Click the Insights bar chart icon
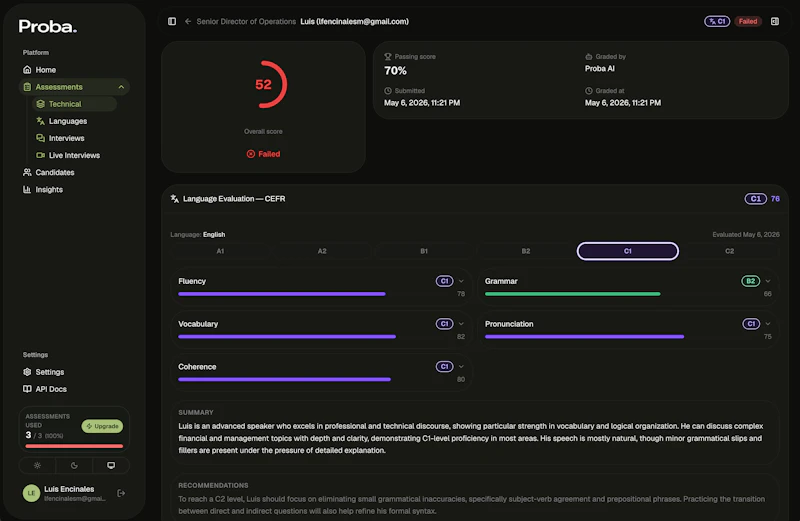The width and height of the screenshot is (800, 521). [27, 189]
